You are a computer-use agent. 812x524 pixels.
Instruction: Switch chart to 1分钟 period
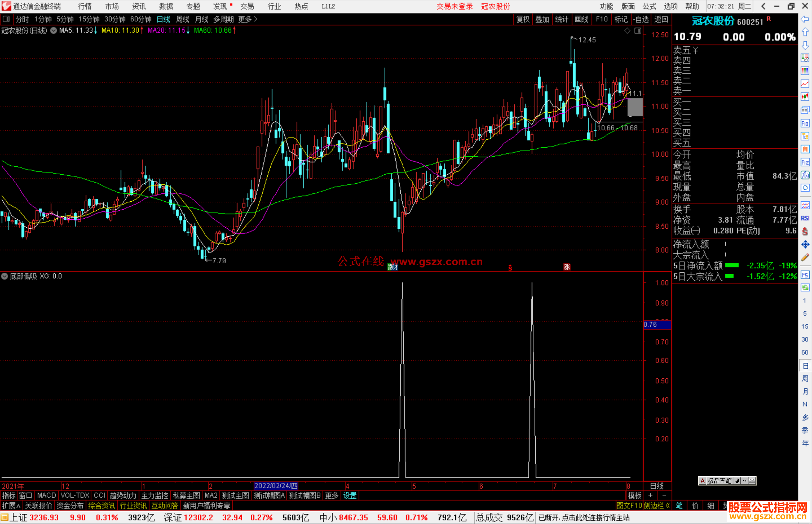click(43, 19)
